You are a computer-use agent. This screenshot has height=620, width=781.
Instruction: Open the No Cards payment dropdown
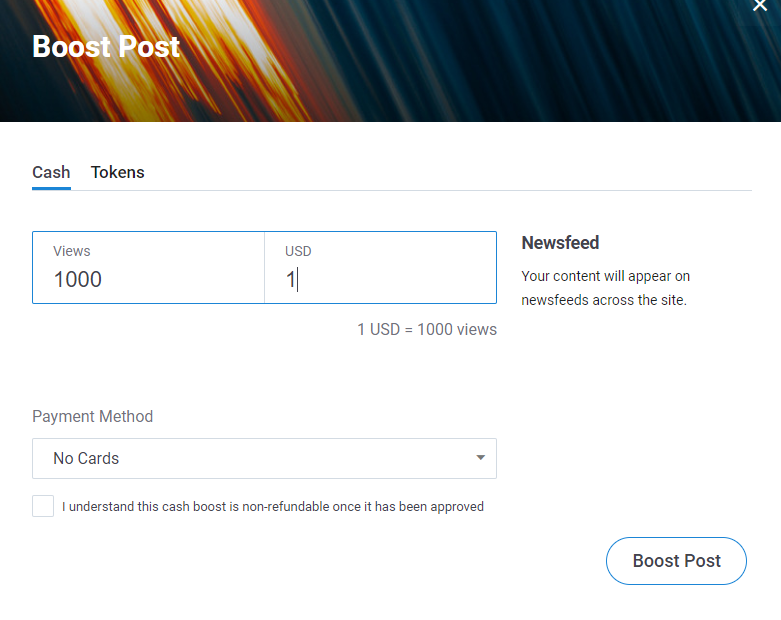[264, 458]
